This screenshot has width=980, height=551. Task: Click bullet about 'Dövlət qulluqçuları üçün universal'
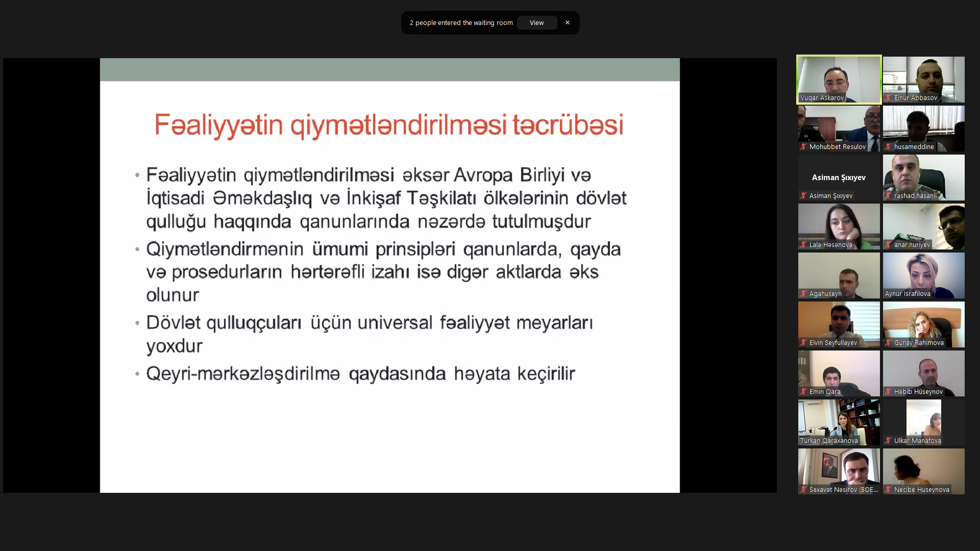370,334
